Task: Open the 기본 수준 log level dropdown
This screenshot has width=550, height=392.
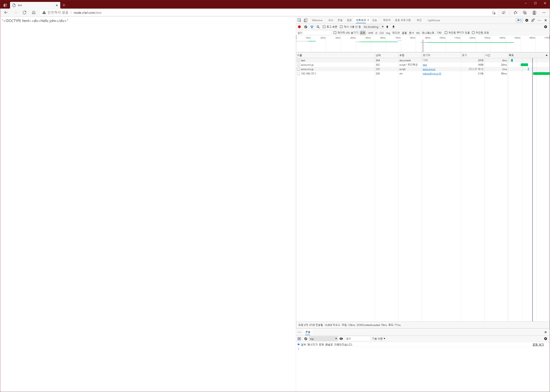Action: (378, 339)
